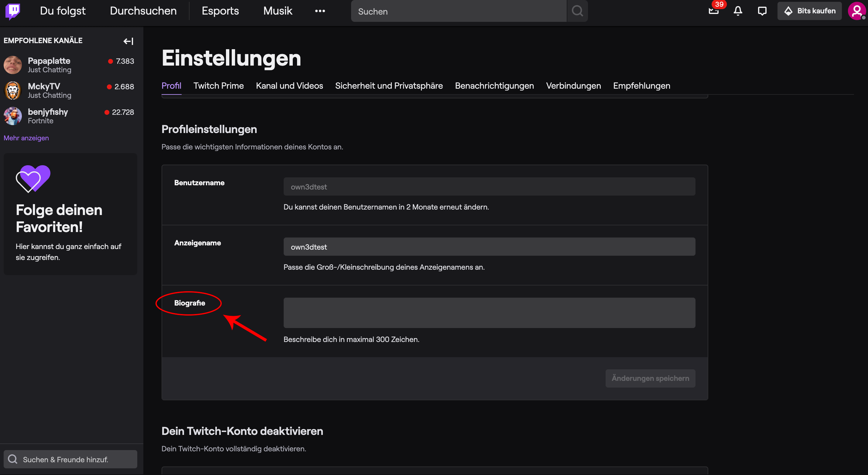This screenshot has width=868, height=475.
Task: Switch to the Twitch Prime tab
Action: (218, 86)
